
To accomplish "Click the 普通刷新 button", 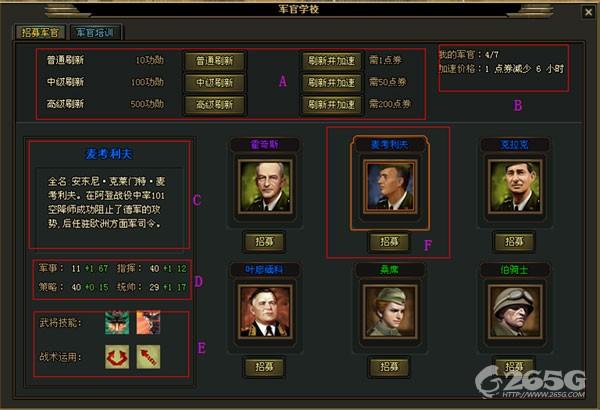I will tap(214, 60).
